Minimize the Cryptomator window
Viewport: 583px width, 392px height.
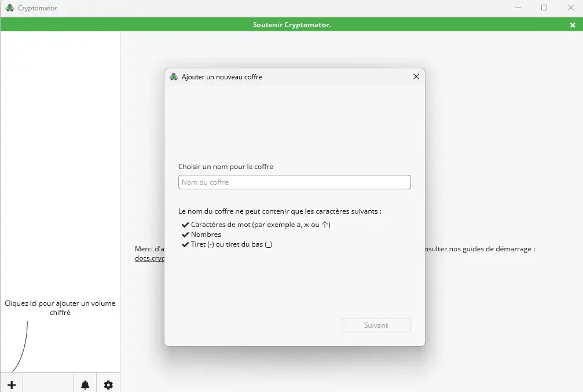518,8
